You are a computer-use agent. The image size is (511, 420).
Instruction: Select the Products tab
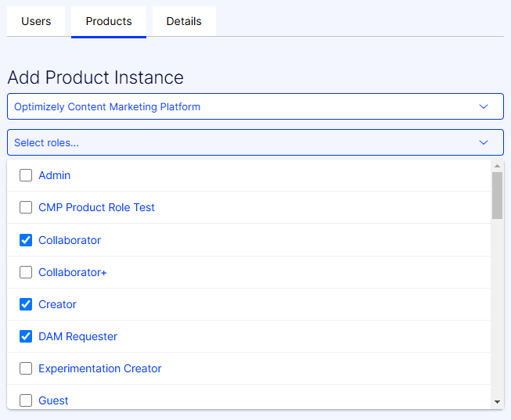tap(109, 21)
